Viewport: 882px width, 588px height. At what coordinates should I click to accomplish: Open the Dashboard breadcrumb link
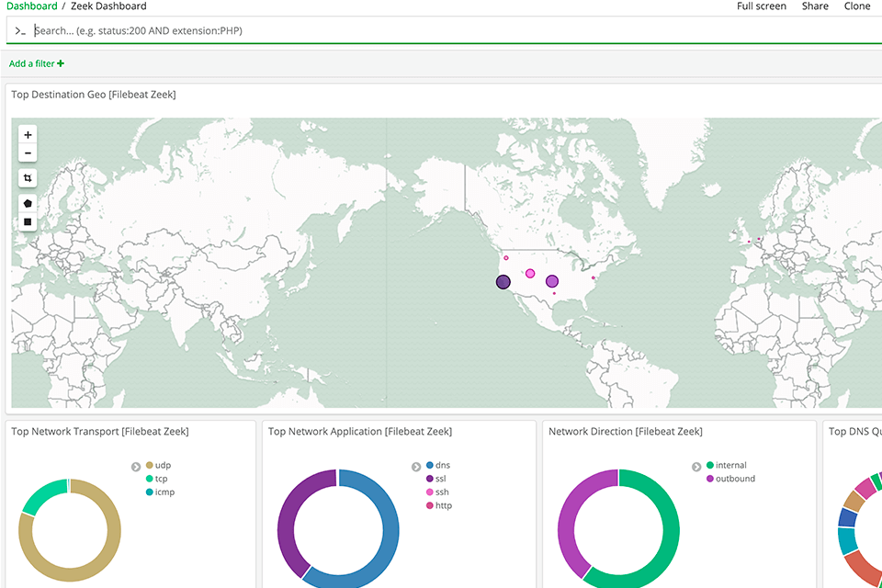pyautogui.click(x=31, y=6)
